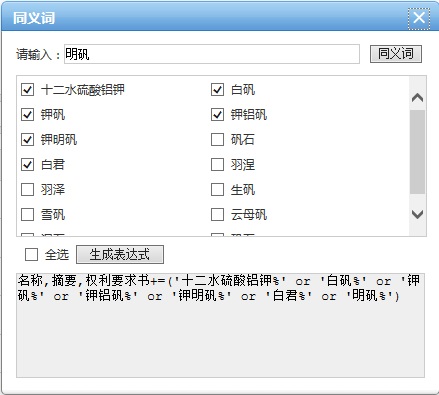The height and width of the screenshot is (395, 439).
Task: Uncheck the 十二水硫酸铝钾 checkbox
Action: [27, 90]
